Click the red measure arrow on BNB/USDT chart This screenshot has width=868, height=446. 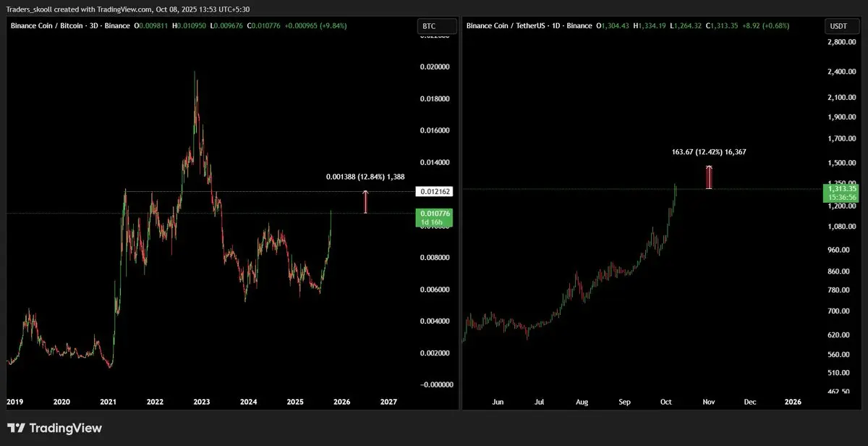710,177
